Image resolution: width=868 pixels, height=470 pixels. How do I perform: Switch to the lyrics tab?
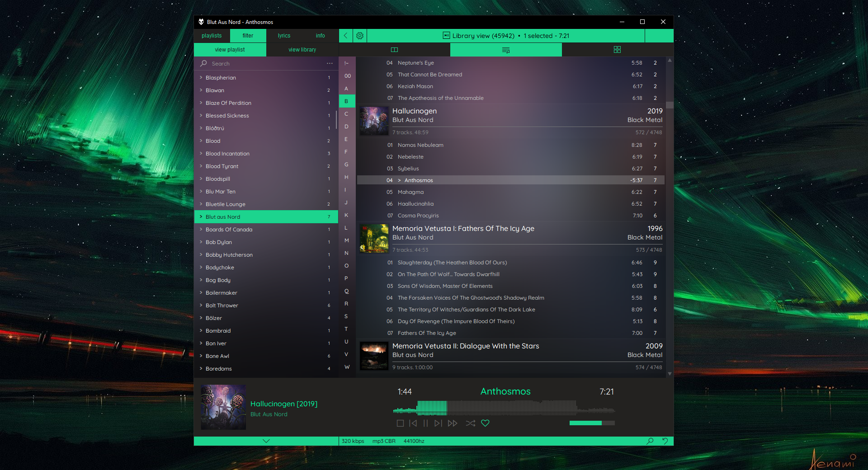tap(284, 36)
